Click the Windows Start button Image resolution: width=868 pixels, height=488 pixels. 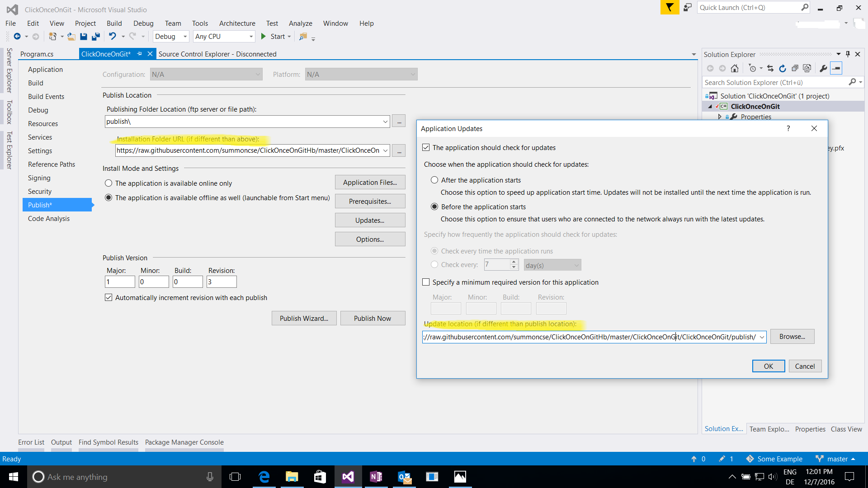tap(14, 477)
